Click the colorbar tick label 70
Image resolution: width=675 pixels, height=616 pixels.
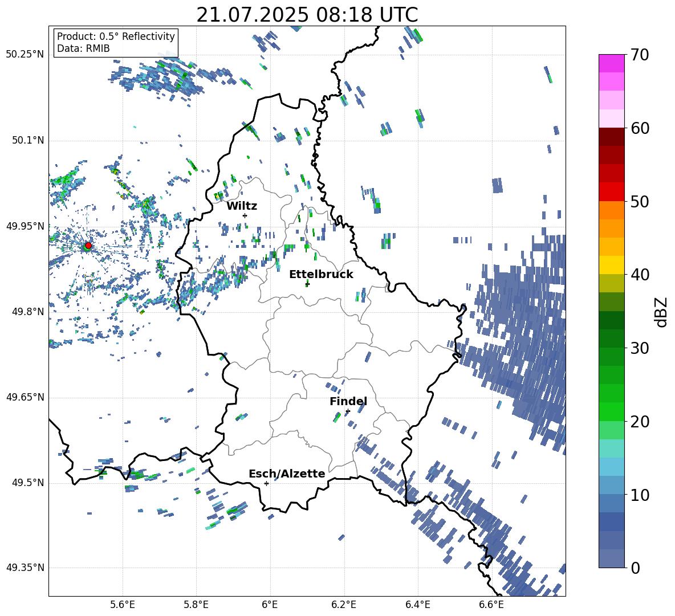(x=640, y=55)
